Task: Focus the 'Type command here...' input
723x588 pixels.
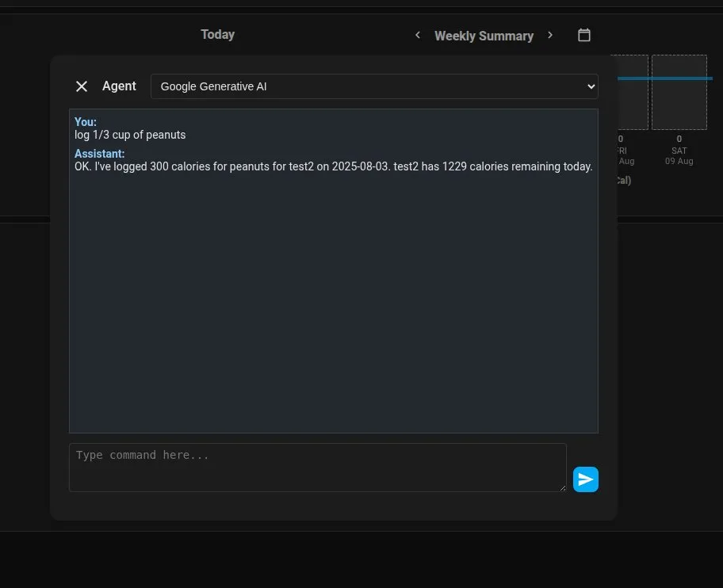Action: (x=318, y=468)
